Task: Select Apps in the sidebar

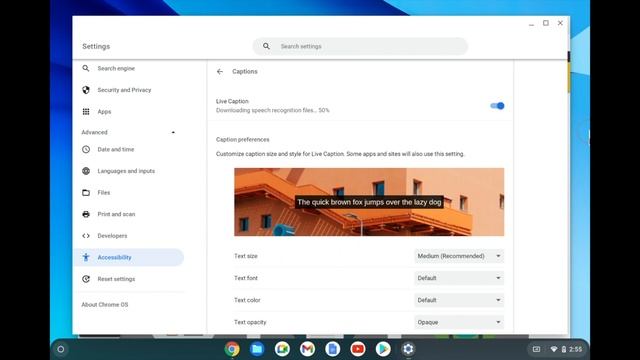Action: (x=128, y=111)
